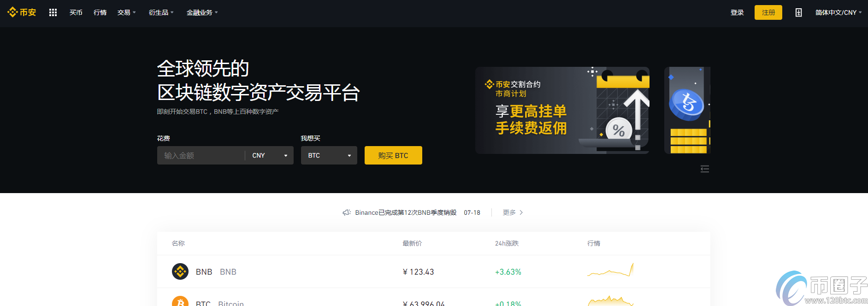This screenshot has width=868, height=306.
Task: Open the BNB季度销毁 announcement link
Action: [406, 212]
